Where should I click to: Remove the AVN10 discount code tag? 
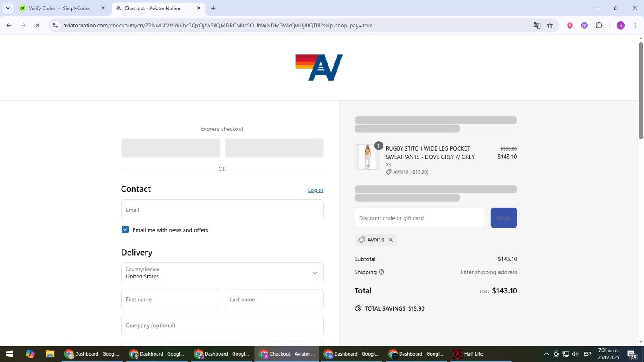391,240
